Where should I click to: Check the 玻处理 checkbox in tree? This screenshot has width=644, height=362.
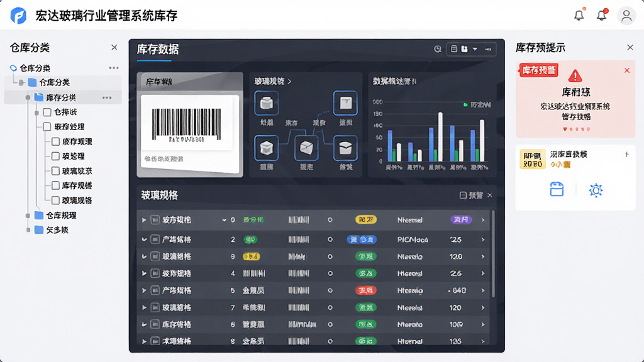(x=55, y=156)
